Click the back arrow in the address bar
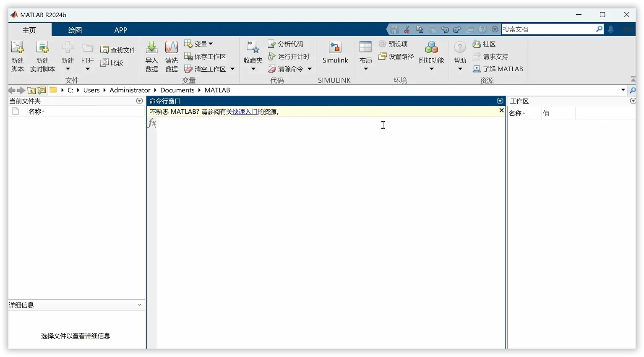The width and height of the screenshot is (644, 357). tap(12, 90)
